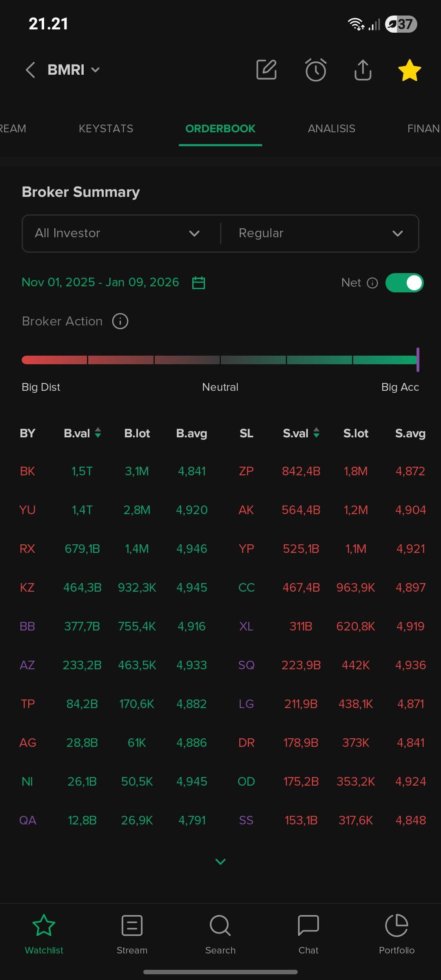441x980 pixels.
Task: Show Broker Action info icon
Action: tap(120, 321)
